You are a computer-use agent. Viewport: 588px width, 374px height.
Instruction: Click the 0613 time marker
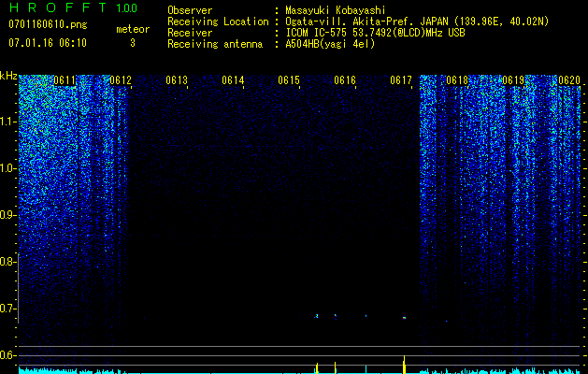coord(177,80)
